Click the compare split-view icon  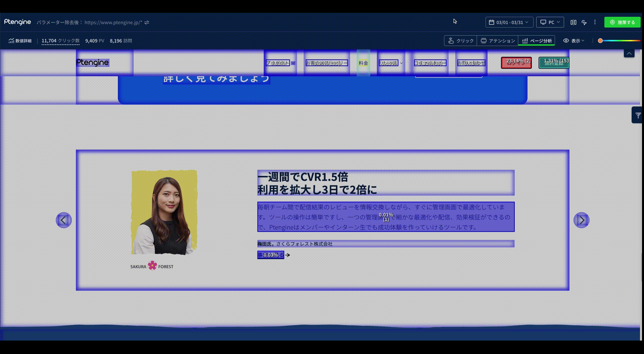(573, 22)
